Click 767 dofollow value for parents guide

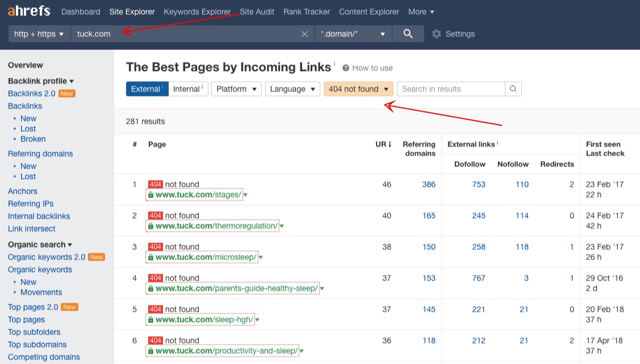point(479,278)
